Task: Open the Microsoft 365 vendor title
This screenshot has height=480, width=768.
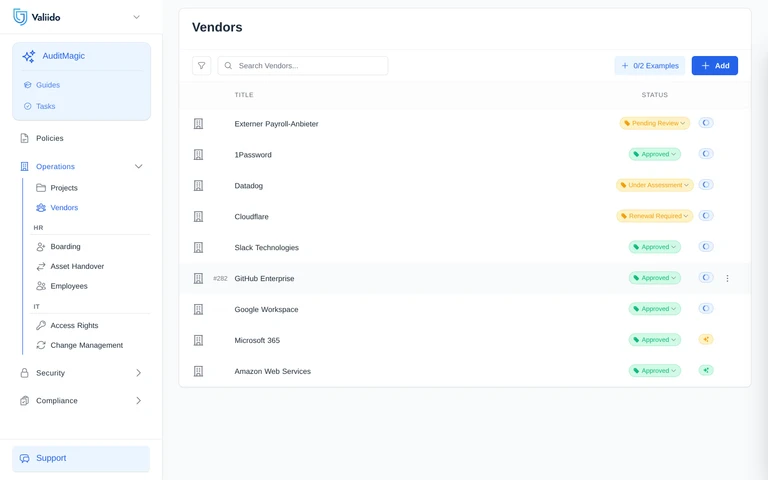Action: (257, 340)
